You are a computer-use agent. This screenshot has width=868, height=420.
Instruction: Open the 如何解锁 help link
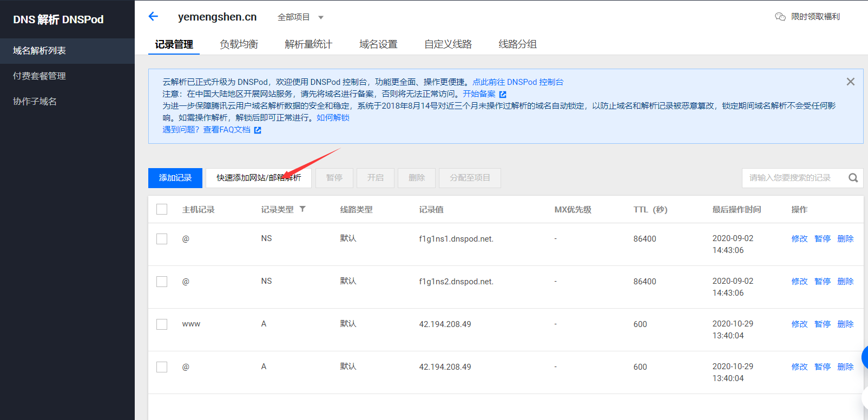tap(333, 118)
